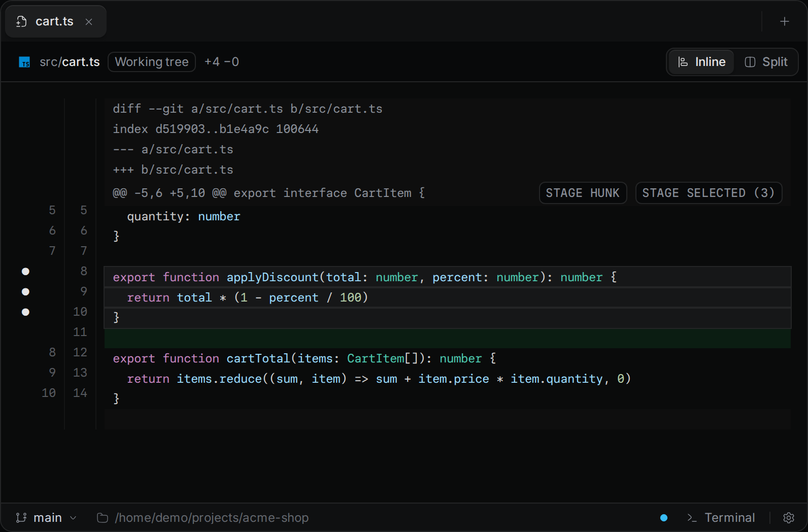Open the main branch dropdown
The width and height of the screenshot is (808, 532).
46,518
